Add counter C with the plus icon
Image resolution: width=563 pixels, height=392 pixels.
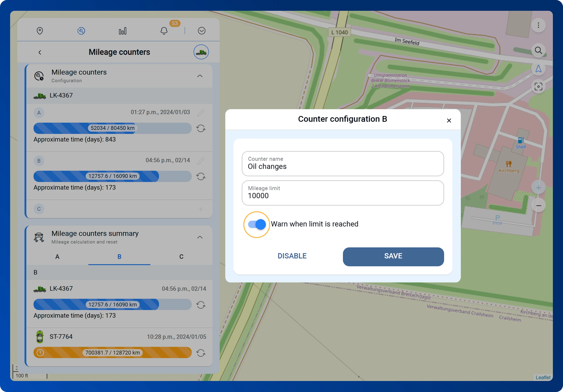tap(201, 209)
